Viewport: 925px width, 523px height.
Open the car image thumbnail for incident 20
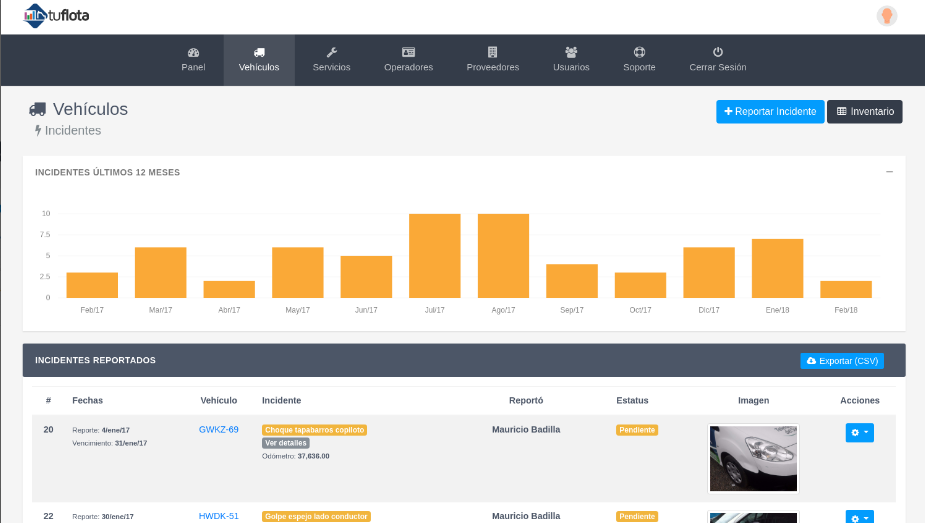click(x=752, y=458)
